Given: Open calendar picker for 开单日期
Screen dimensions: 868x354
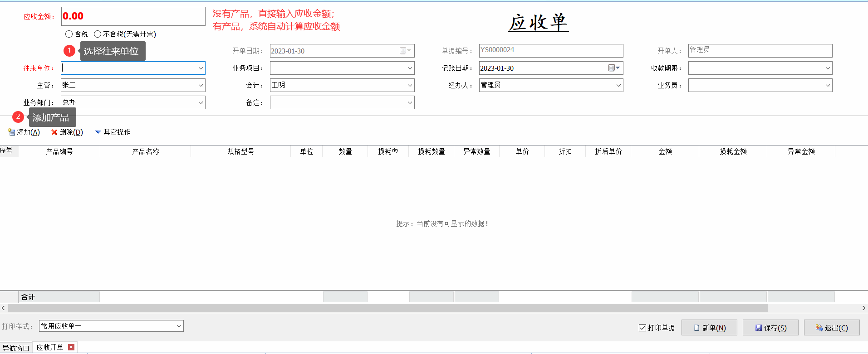Looking at the screenshot, I should (x=405, y=51).
